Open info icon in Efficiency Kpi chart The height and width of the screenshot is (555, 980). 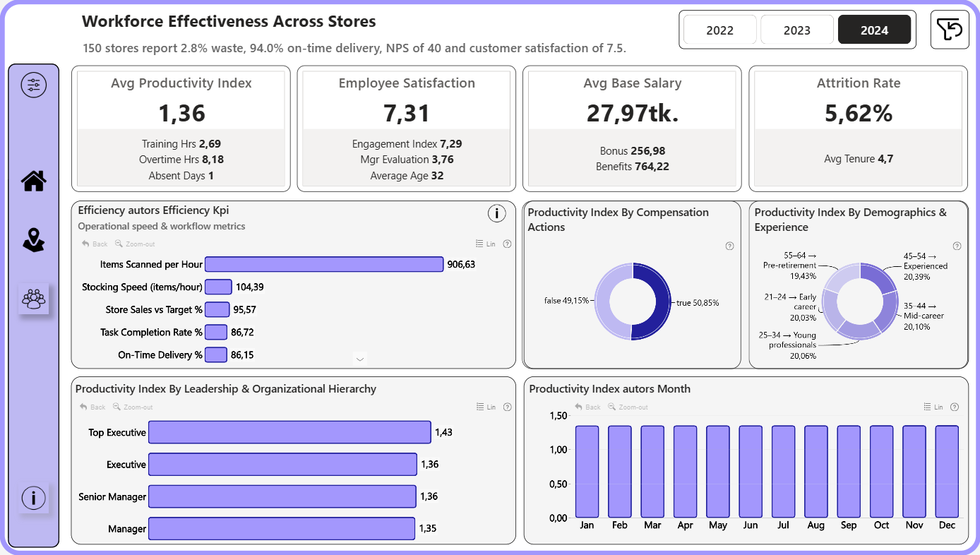pyautogui.click(x=496, y=213)
